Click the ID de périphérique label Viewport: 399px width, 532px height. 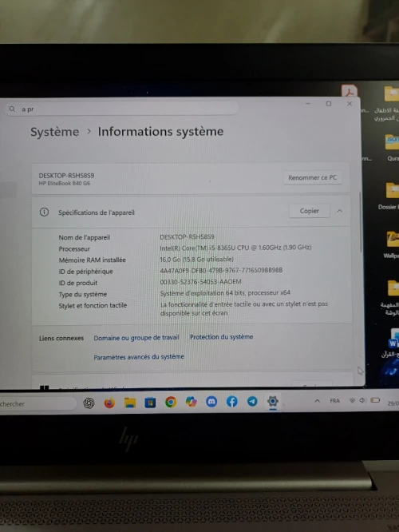85,271
